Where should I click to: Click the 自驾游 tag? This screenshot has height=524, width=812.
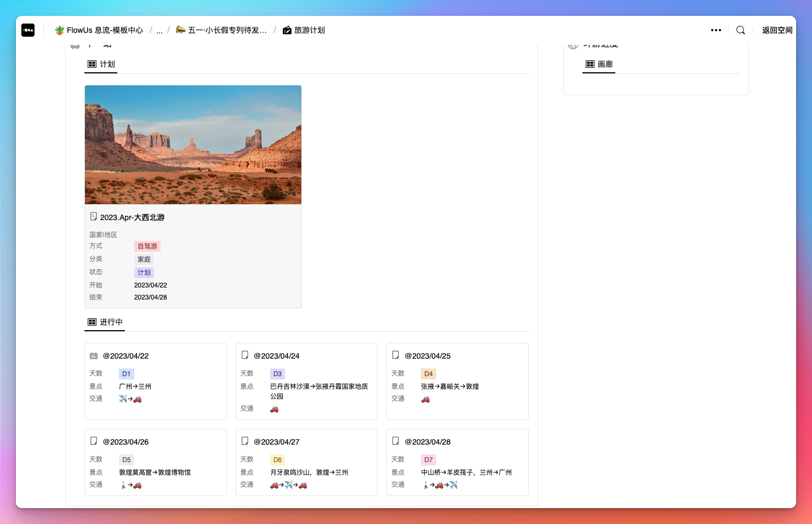tap(147, 246)
